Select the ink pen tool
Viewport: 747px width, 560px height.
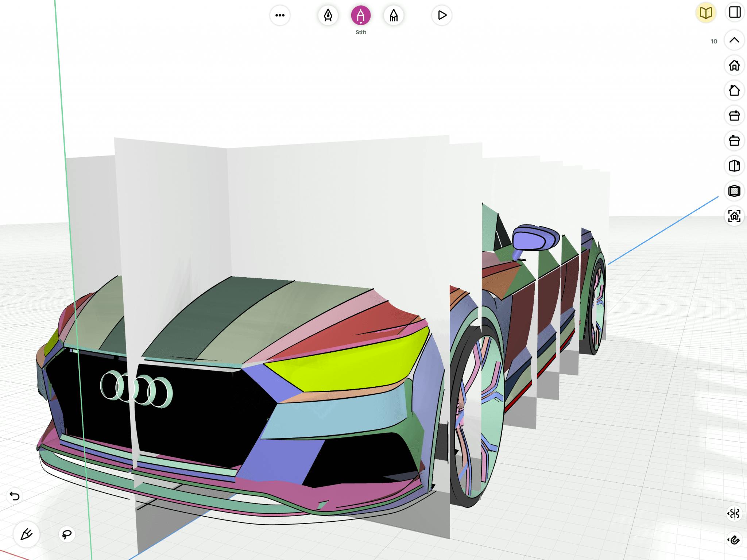[x=328, y=15]
